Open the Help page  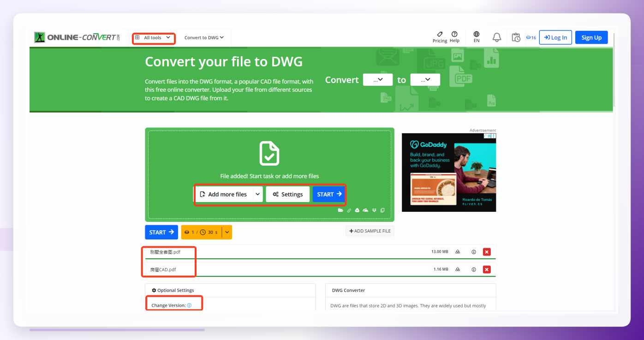[454, 37]
